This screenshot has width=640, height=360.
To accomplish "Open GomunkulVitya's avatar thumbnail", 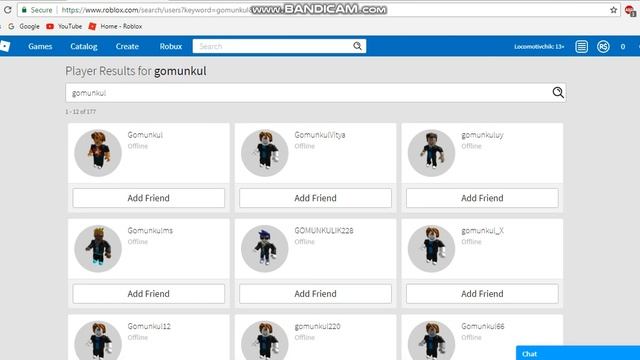I will point(264,153).
